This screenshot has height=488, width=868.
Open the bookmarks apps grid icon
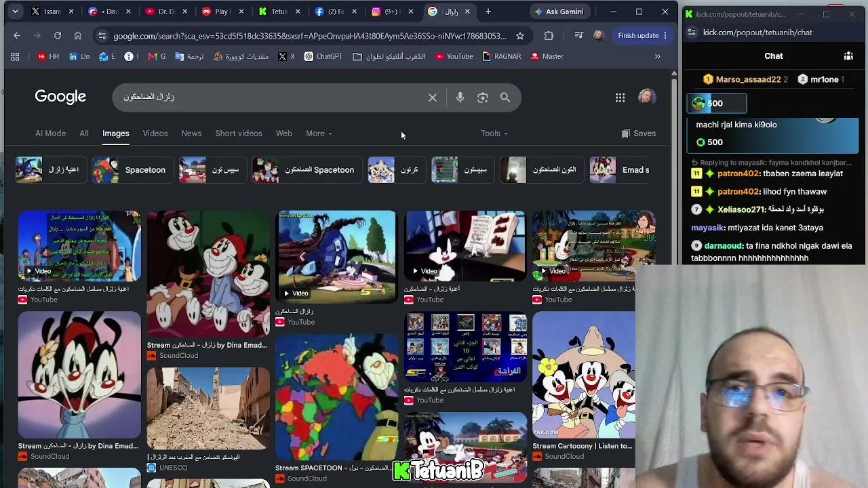coord(15,57)
